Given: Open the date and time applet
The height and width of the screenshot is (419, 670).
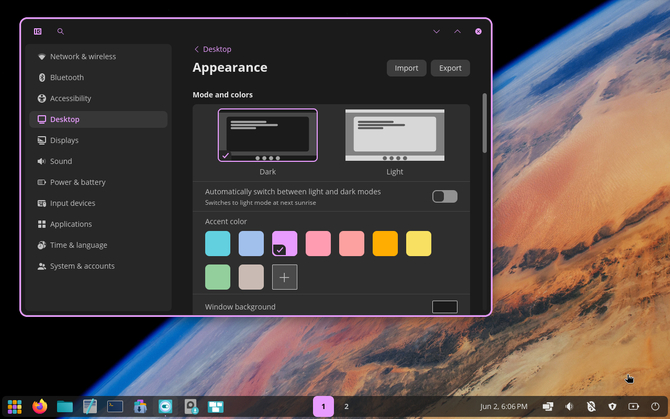Looking at the screenshot, I should click(x=504, y=406).
